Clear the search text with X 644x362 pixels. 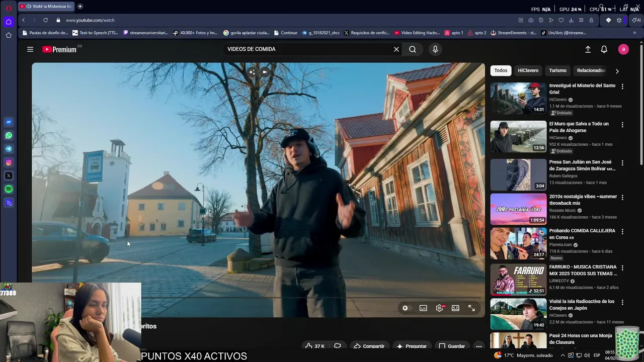396,49
